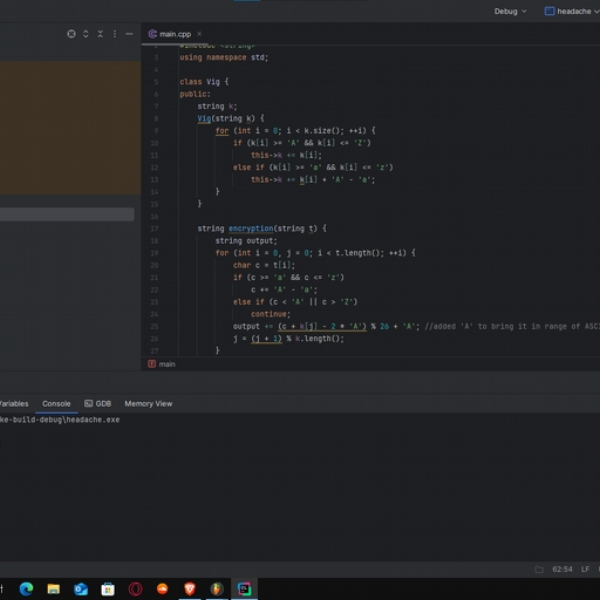The height and width of the screenshot is (600, 600).
Task: Click the line and column indicator 62:54
Action: (x=562, y=569)
